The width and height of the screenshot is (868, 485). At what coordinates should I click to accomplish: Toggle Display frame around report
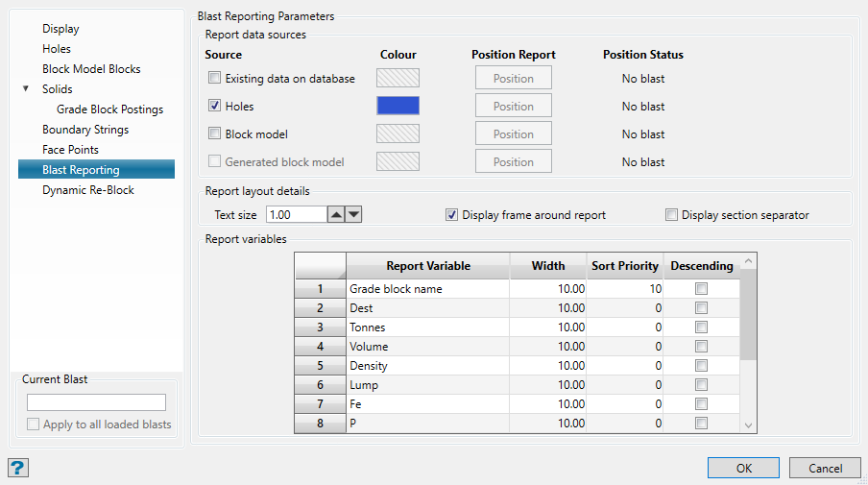coord(452,215)
